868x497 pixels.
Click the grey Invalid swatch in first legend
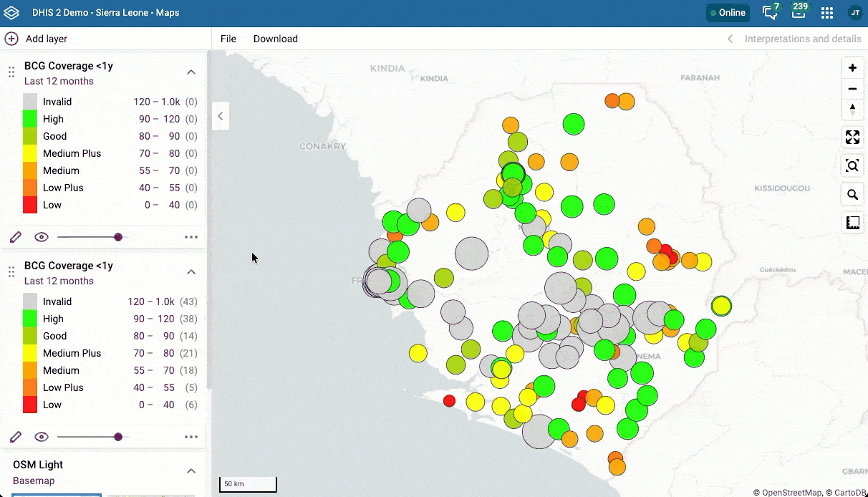30,102
